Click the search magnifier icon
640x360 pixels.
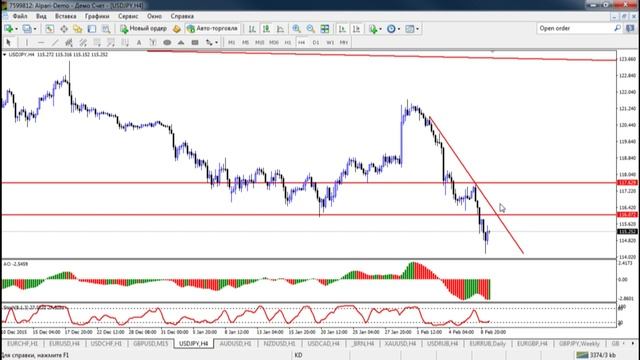[x=617, y=28]
